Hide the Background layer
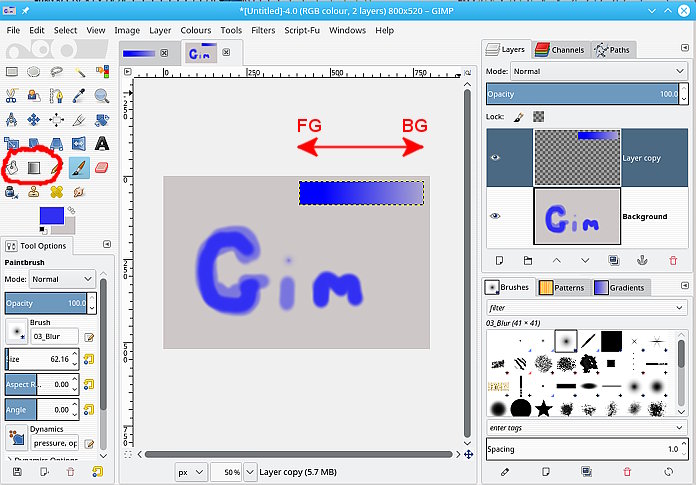696x485 pixels. tap(495, 216)
